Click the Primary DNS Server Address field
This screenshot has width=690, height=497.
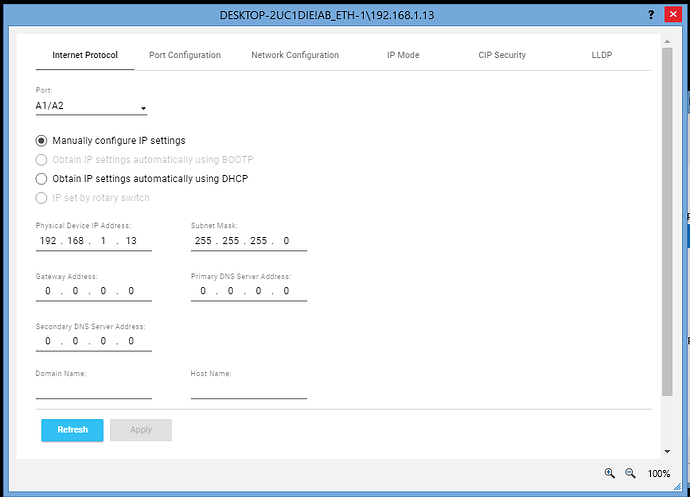[249, 291]
